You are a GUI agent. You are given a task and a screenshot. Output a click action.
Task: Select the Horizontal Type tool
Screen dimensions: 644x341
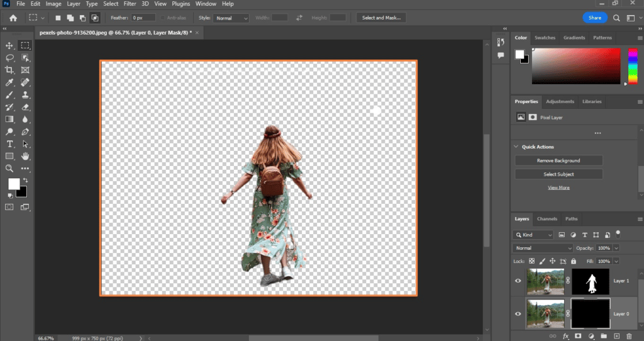point(9,144)
